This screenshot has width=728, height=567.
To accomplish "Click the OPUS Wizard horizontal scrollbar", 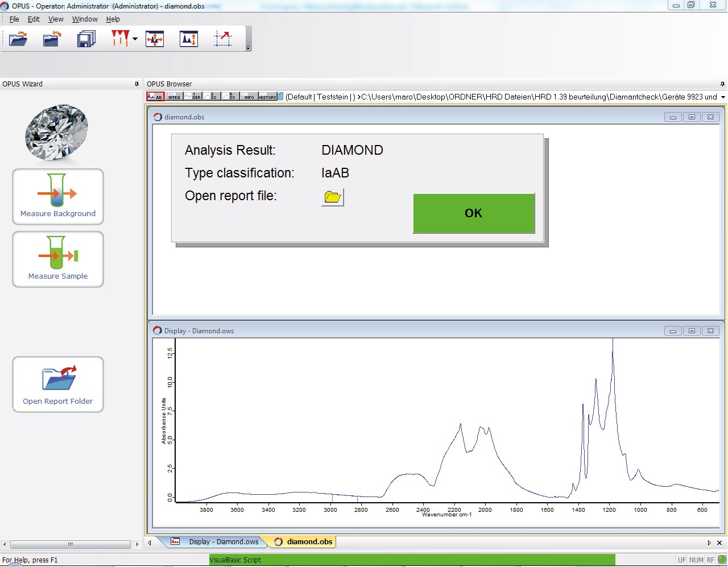I will click(x=71, y=544).
